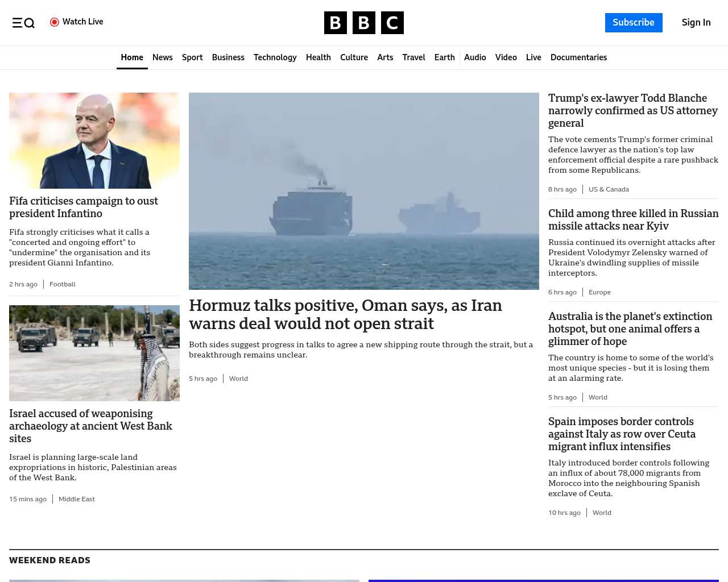Screen dimensions: 728x582
Task: Click the WEEKEND READS section heading
Action: tap(49, 560)
